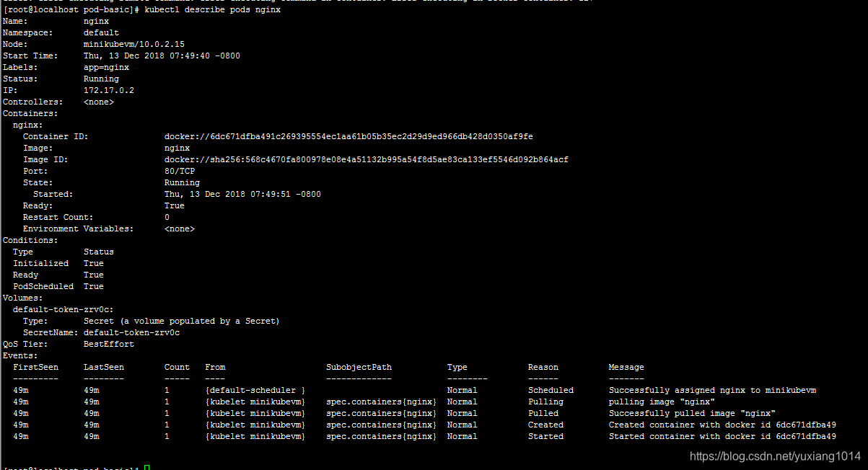This screenshot has width=868, height=470.
Task: Click the 'FirstSeen' events column header
Action: click(35, 367)
